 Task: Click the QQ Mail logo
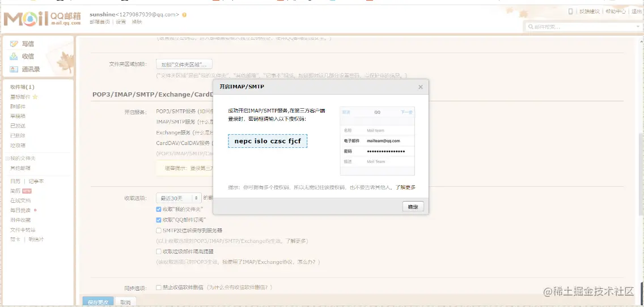[43, 19]
